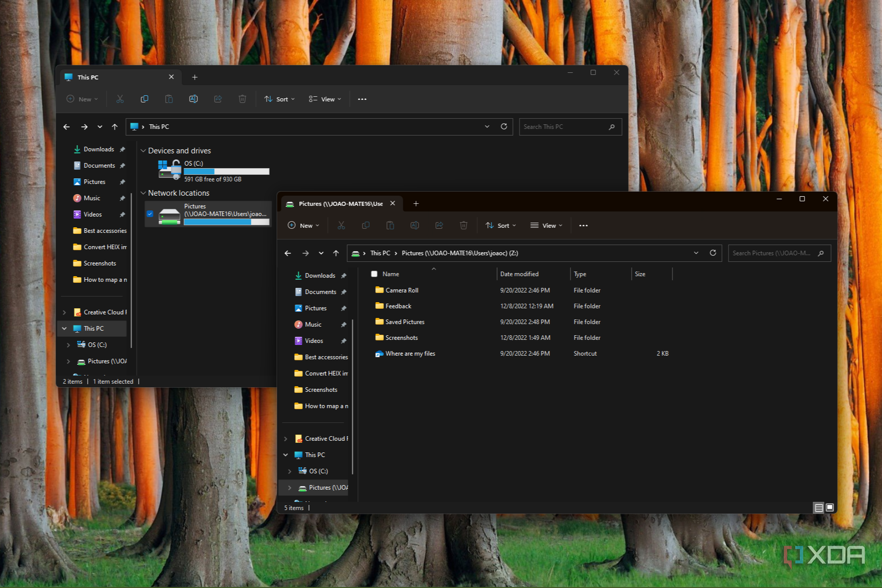Uncheck the Pictures network drive checkbox
Screen dimensions: 882x588
point(150,214)
